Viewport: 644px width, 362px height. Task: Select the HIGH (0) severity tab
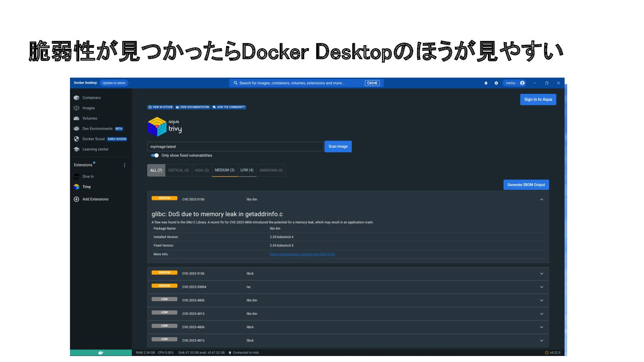202,170
